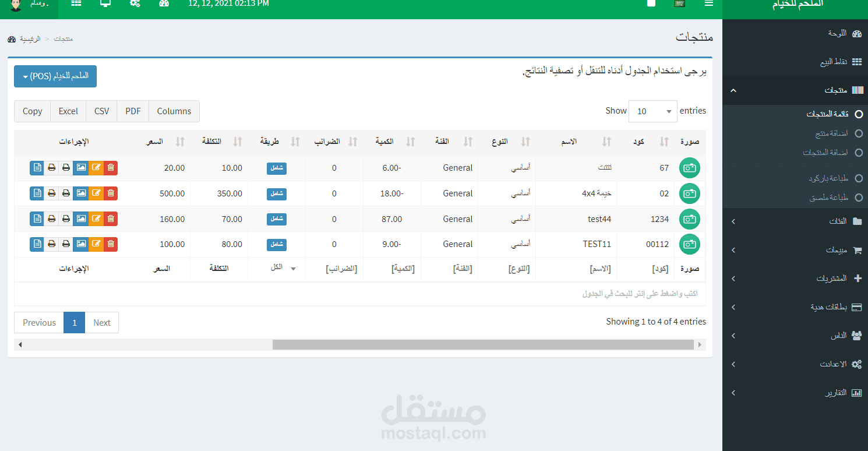Screen dimensions: 868x451
Task: Expand the الفئات sidebar section
Action: click(x=795, y=221)
